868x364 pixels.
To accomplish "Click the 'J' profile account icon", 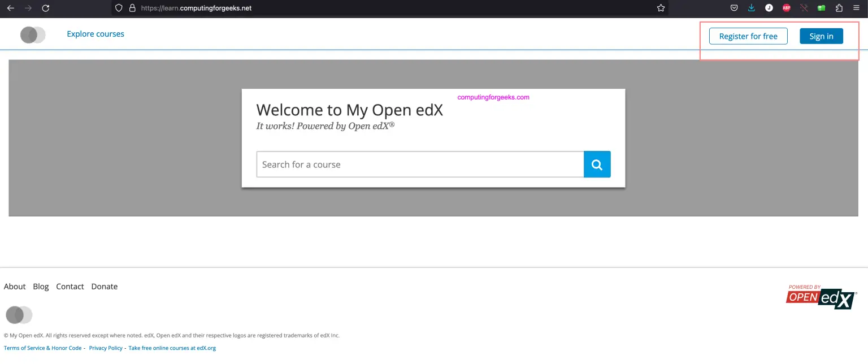I will [x=769, y=7].
